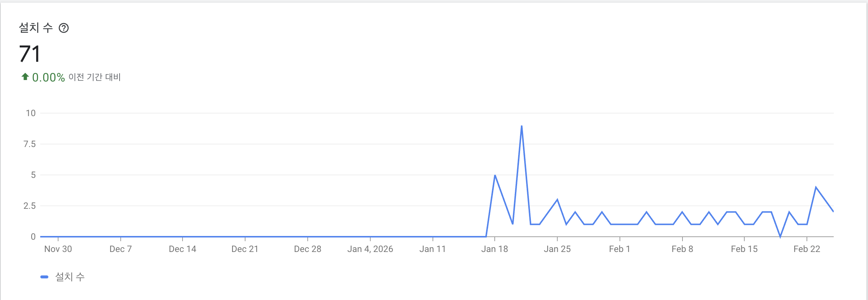Select the highest peak on the chart line

[x=522, y=126]
